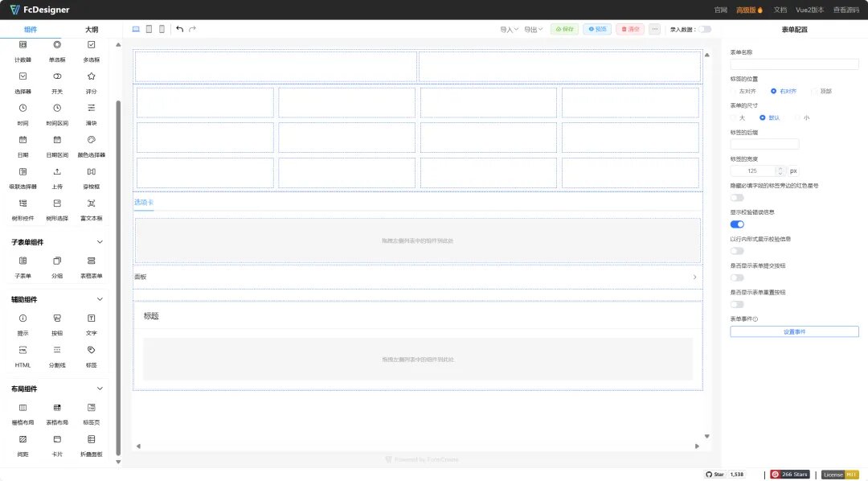Open the more options ellipsis button
Screen dimensions: 868x481
[x=655, y=29]
